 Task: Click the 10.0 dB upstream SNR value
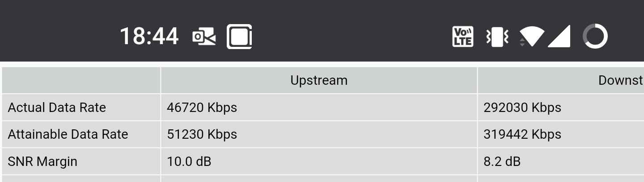189,161
